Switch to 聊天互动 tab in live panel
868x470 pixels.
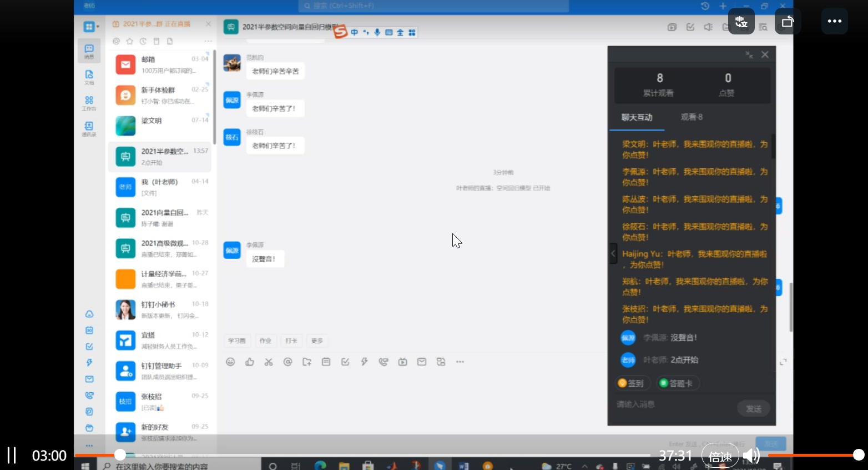[637, 117]
